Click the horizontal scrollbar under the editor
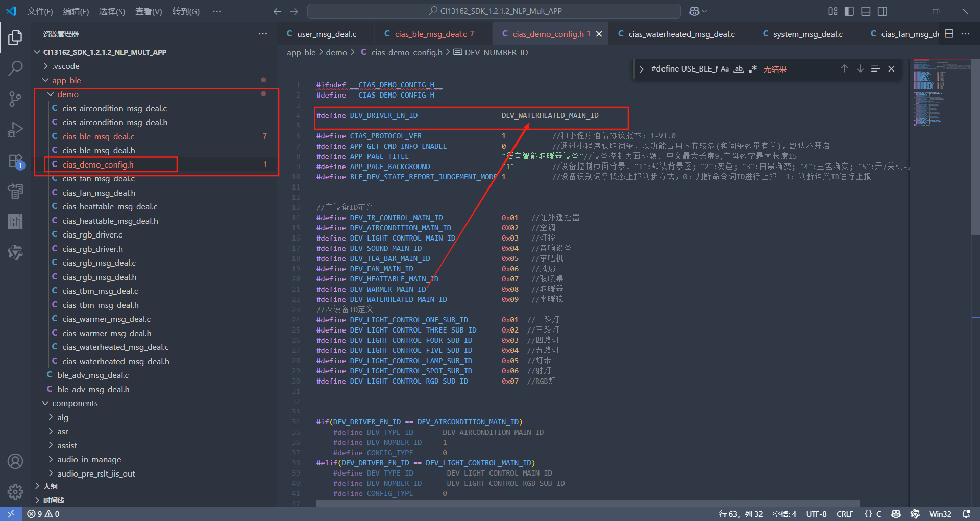This screenshot has width=980, height=521. [587, 504]
